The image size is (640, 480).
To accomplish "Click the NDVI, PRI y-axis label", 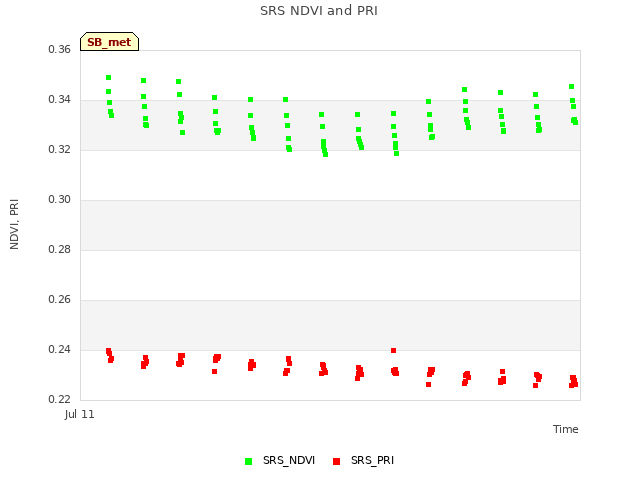I will pos(14,224).
